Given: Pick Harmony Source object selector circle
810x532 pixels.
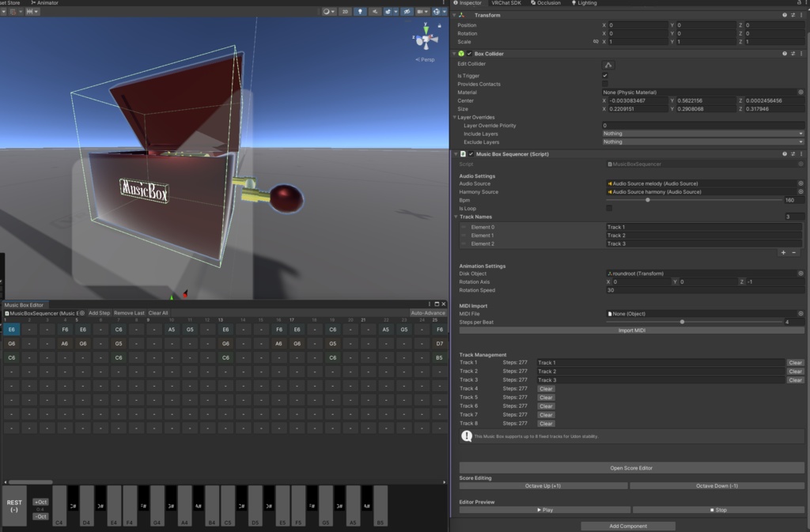Looking at the screenshot, I should point(801,192).
